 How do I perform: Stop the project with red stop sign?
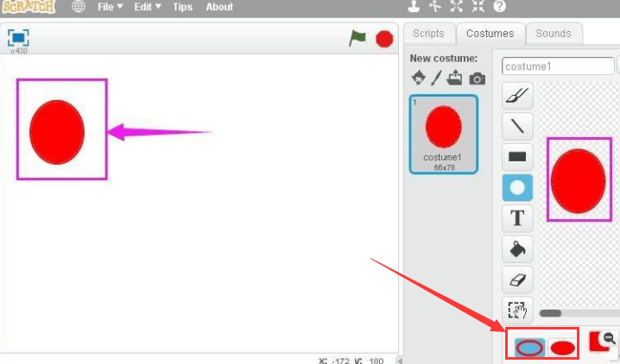pos(384,39)
